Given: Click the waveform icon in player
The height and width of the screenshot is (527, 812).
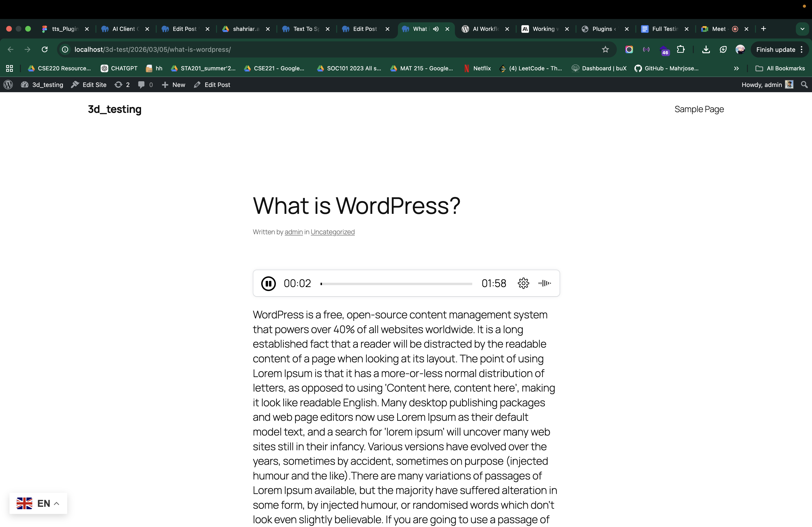Looking at the screenshot, I should coord(544,283).
